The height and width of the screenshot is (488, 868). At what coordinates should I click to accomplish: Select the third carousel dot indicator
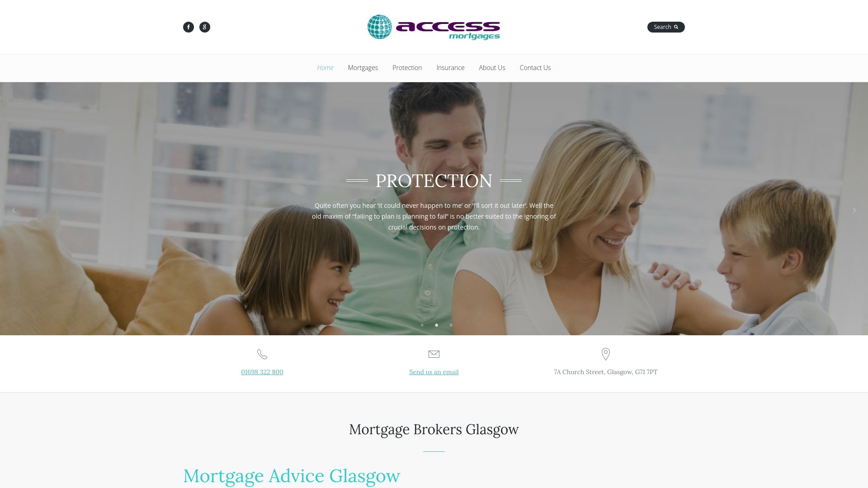(451, 325)
